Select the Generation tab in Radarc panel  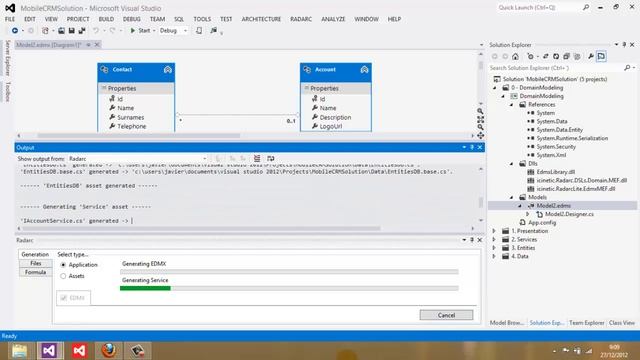click(35, 254)
